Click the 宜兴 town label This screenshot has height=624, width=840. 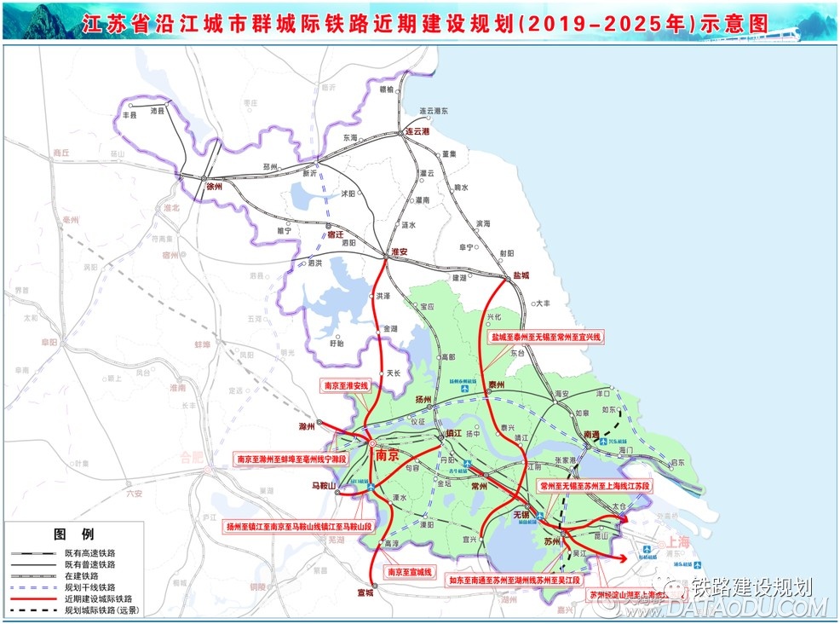pos(469,539)
